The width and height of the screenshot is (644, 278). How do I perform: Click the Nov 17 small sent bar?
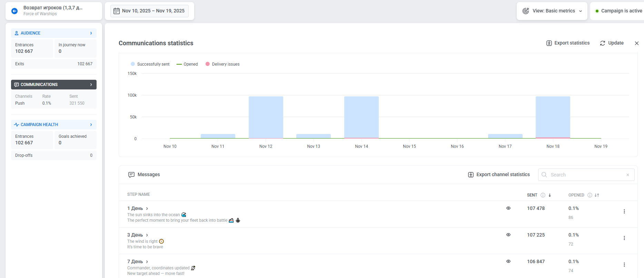click(x=505, y=136)
